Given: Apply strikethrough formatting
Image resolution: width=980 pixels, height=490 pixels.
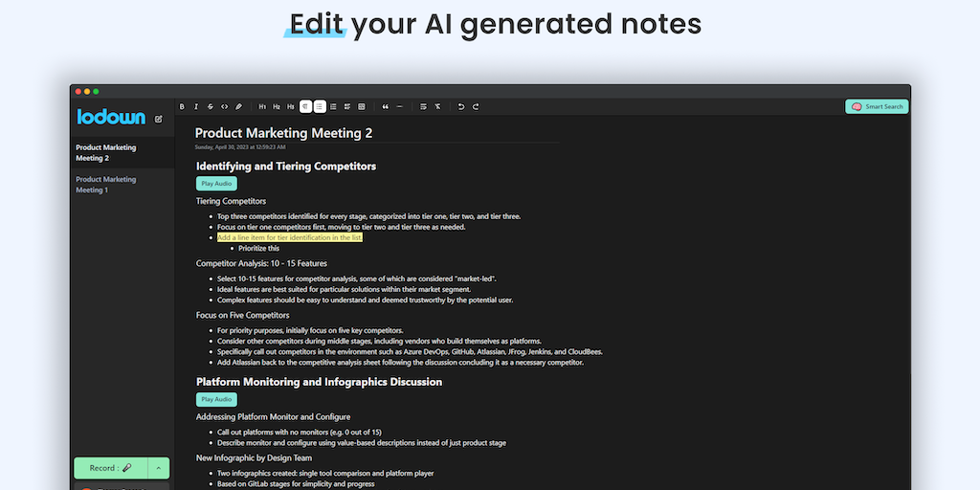Looking at the screenshot, I should (210, 107).
